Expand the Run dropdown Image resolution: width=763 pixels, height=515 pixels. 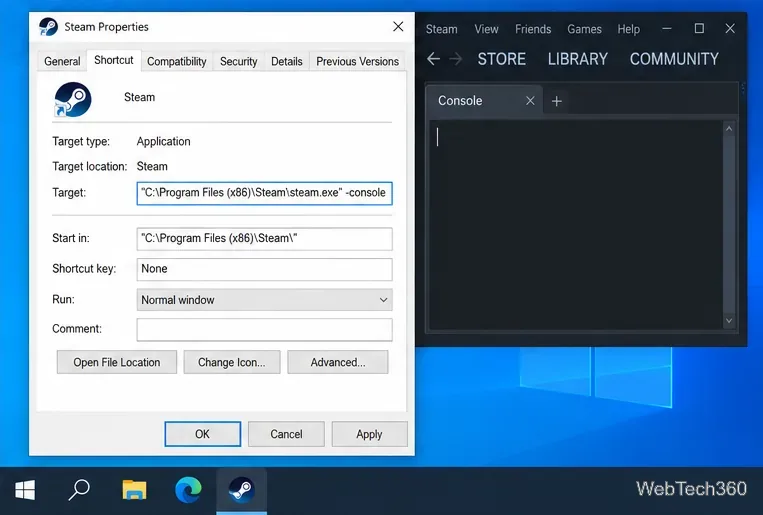pos(383,300)
